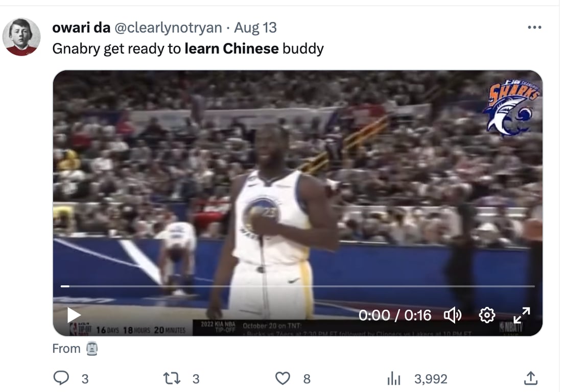
Task: Click the Sharks logo in video
Action: coord(511,108)
